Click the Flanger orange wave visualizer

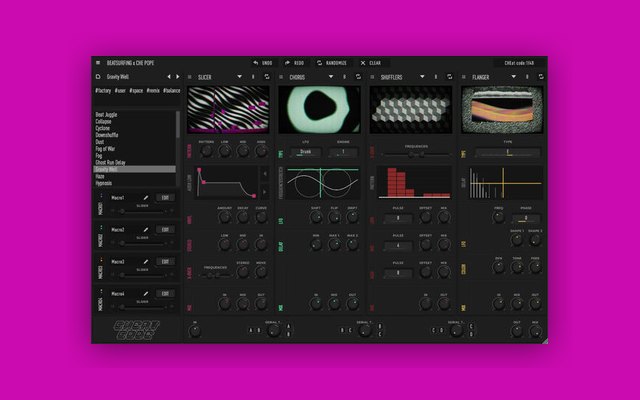pos(502,109)
